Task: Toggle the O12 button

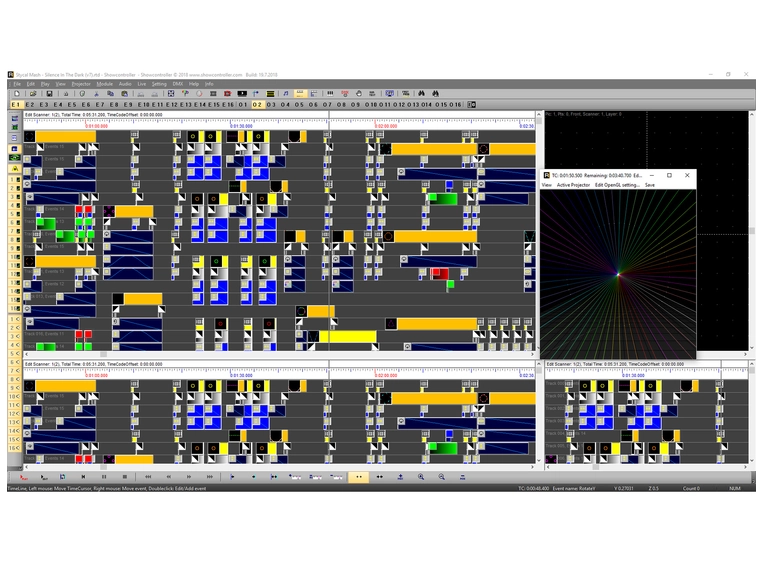Action: pyautogui.click(x=399, y=105)
